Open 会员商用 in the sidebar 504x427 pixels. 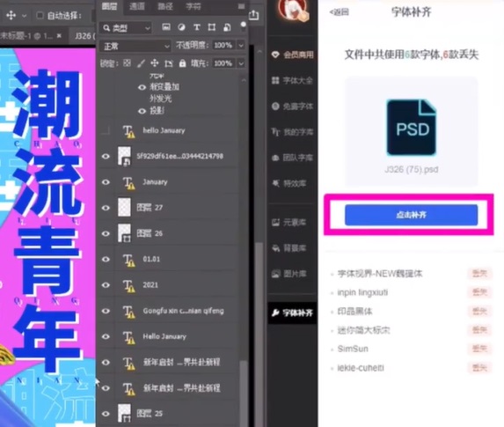tap(293, 55)
